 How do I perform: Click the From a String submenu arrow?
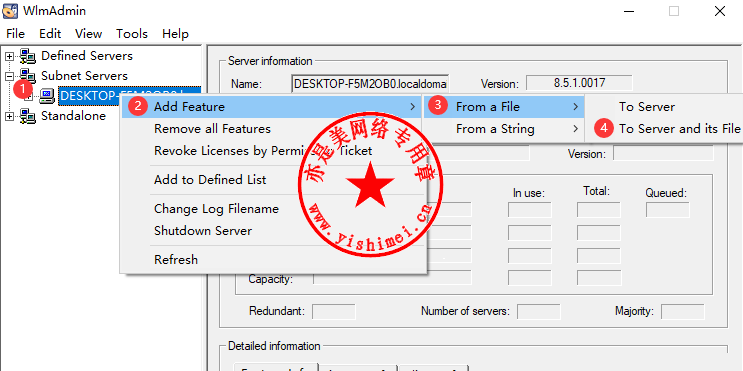point(576,129)
